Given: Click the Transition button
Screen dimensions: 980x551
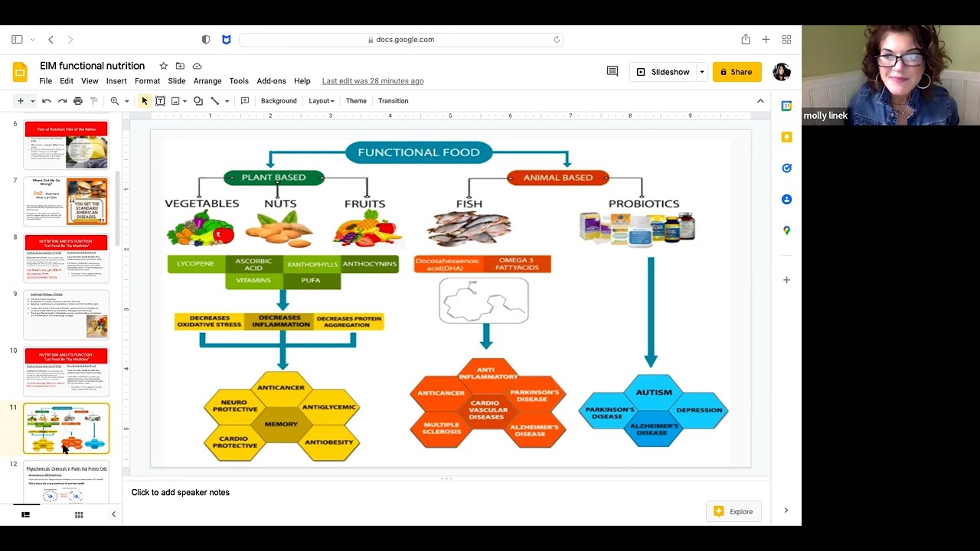Looking at the screenshot, I should (x=393, y=101).
